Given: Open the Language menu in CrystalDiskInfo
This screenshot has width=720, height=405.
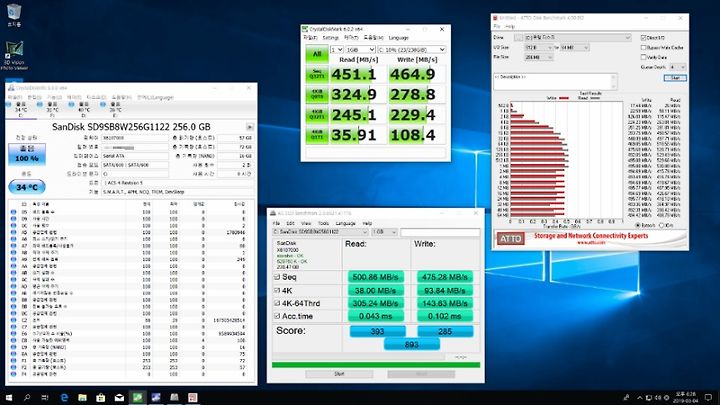Looking at the screenshot, I should pyautogui.click(x=155, y=97).
